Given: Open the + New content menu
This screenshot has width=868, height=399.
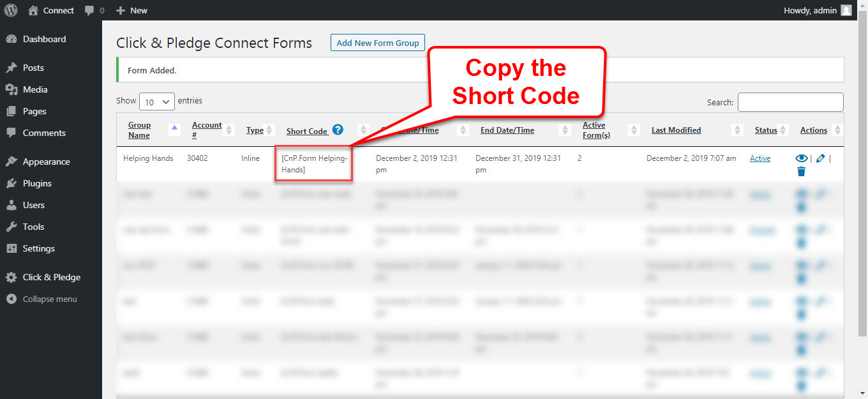Looking at the screenshot, I should [x=131, y=10].
